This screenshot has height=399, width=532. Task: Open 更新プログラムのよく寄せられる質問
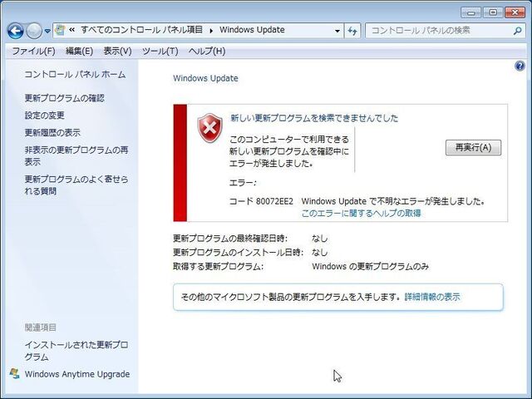coord(76,185)
